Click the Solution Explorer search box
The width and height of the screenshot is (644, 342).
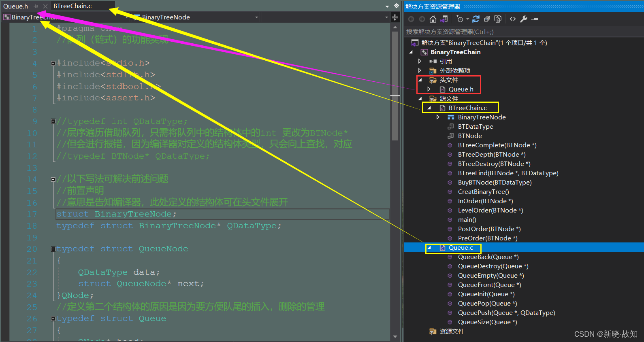[523, 32]
